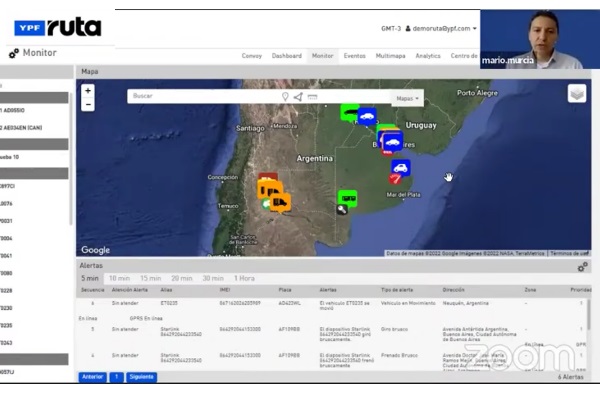Viewport: 600px width, 400px height.
Task: Click the Zona column header
Action: point(530,290)
